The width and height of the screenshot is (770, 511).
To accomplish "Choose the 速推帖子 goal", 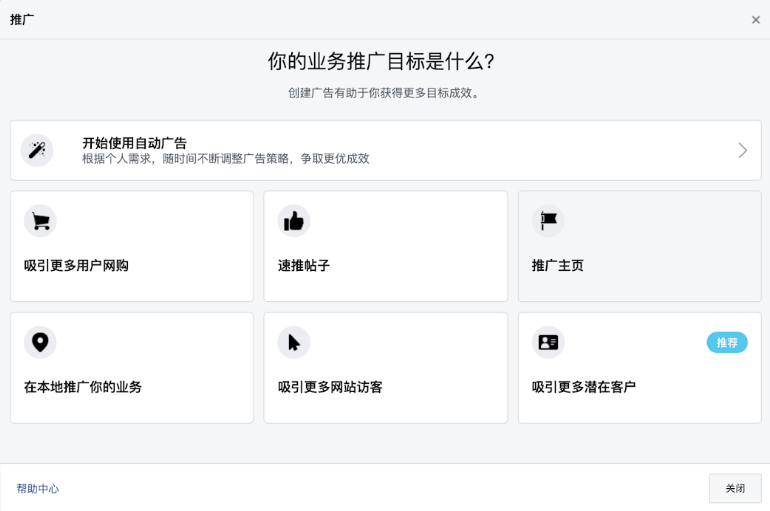I will (x=304, y=266).
